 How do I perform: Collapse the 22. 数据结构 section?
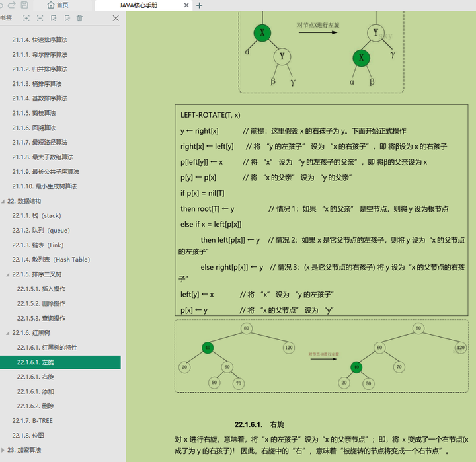3,201
